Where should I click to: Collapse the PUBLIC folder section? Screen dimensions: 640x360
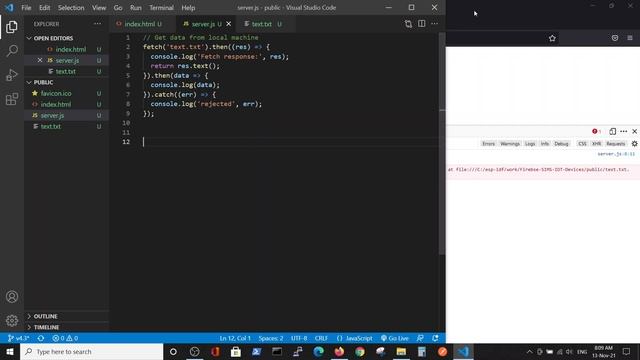(x=66, y=82)
